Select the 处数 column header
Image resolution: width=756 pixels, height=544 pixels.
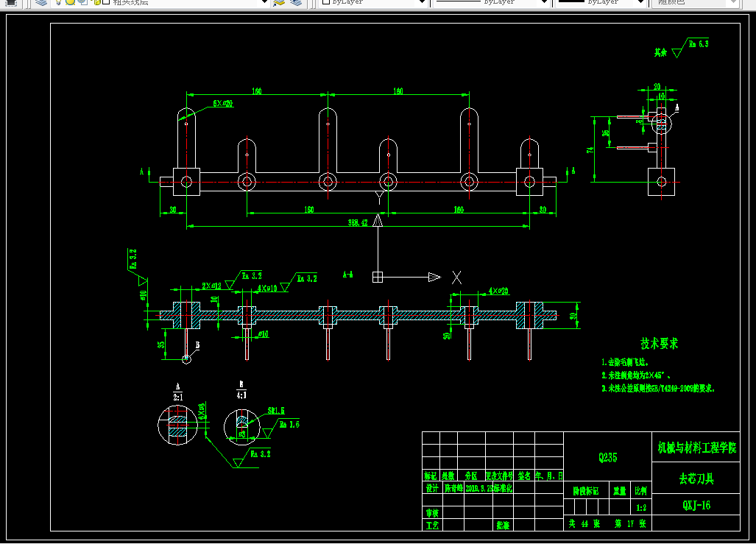[448, 476]
